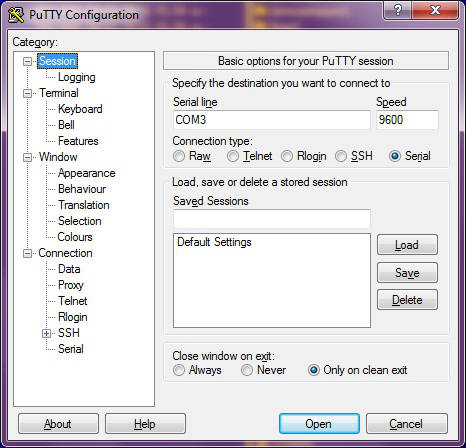The width and height of the screenshot is (466, 448).
Task: Click the PuTTY icon in title bar
Action: click(15, 14)
